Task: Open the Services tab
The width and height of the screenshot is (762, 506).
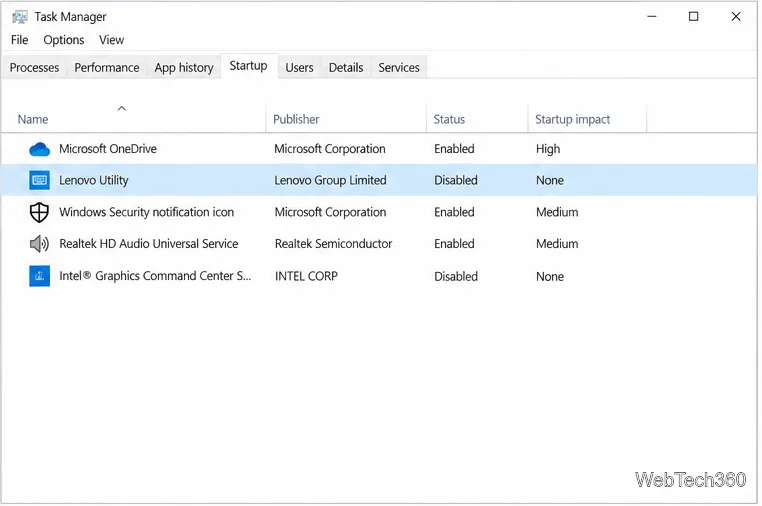Action: tap(399, 68)
